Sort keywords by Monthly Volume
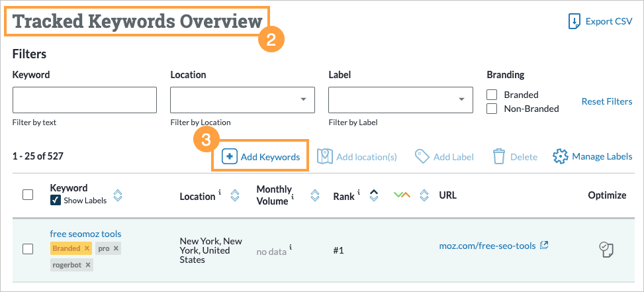This screenshot has width=644, height=292. click(x=315, y=195)
